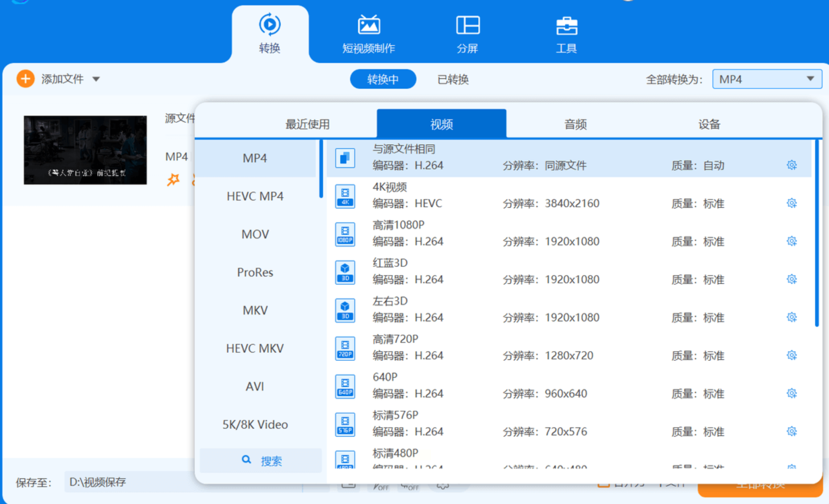The image size is (829, 504).
Task: Switch to the 音频 audio tab
Action: (x=575, y=124)
